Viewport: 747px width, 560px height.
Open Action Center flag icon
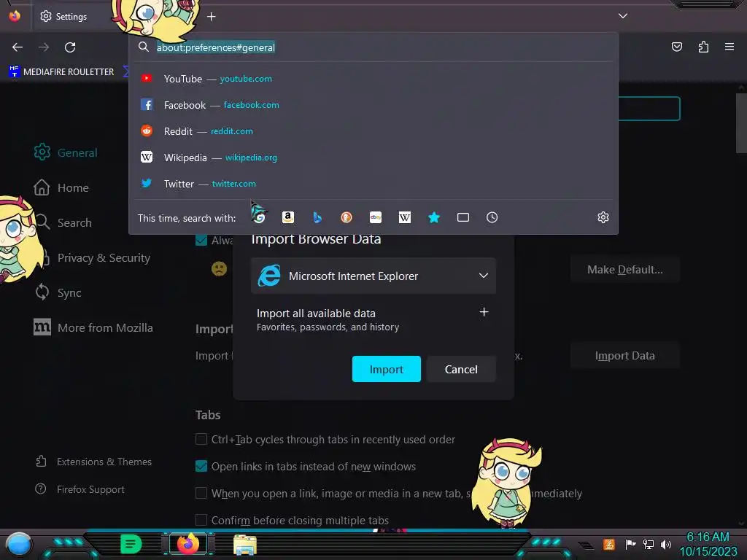point(630,544)
